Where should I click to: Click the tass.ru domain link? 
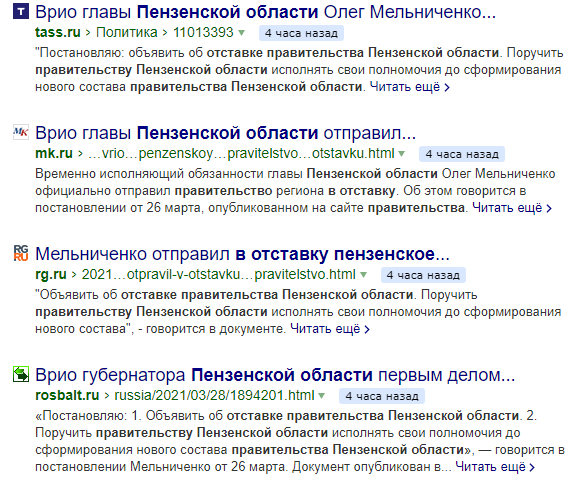click(58, 32)
